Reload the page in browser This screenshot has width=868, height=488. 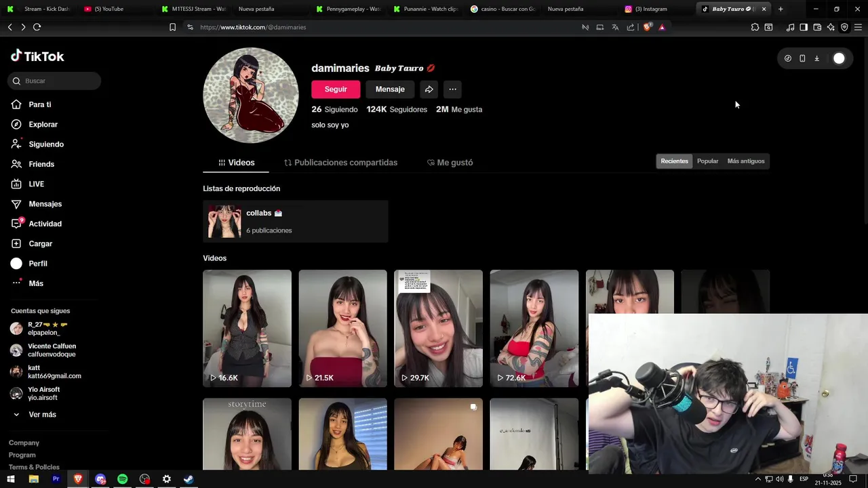click(x=37, y=27)
